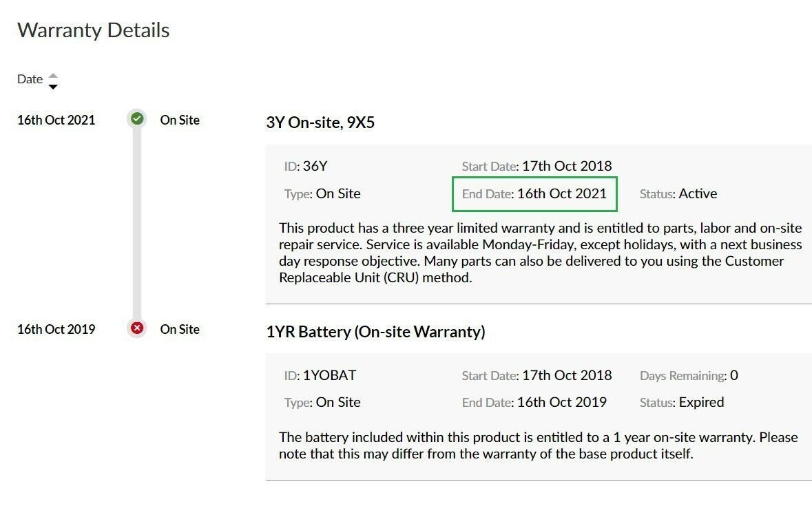
Task: Select the 16th Oct 2021 timeline date
Action: pos(56,120)
